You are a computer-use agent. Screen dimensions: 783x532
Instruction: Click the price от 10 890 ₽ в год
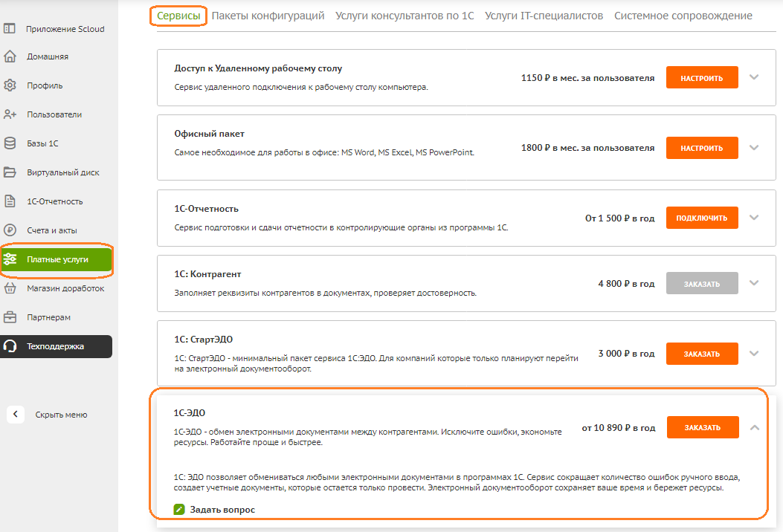[x=618, y=428]
